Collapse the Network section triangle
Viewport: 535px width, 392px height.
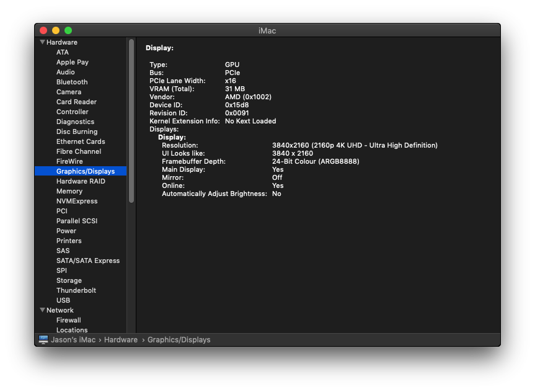click(x=42, y=310)
